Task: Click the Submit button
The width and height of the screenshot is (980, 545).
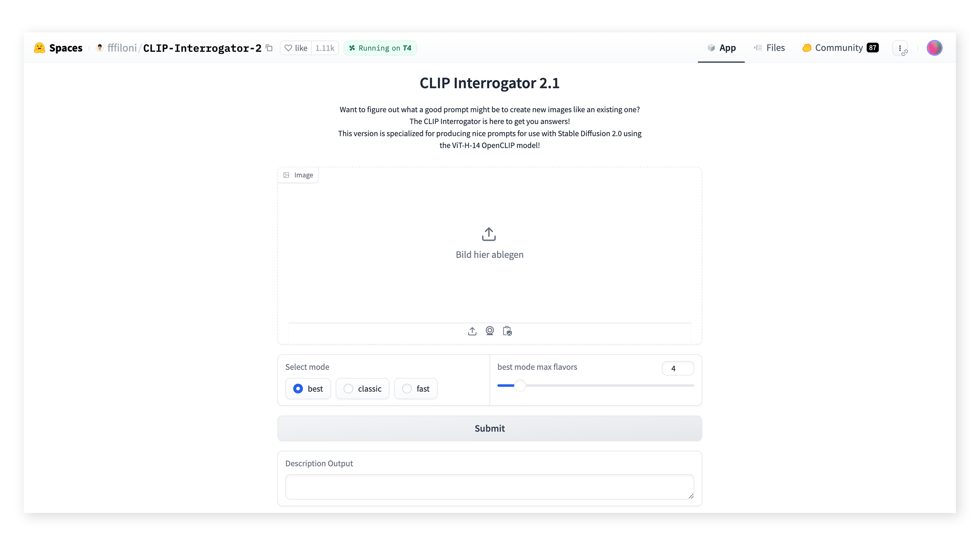Action: 489,428
